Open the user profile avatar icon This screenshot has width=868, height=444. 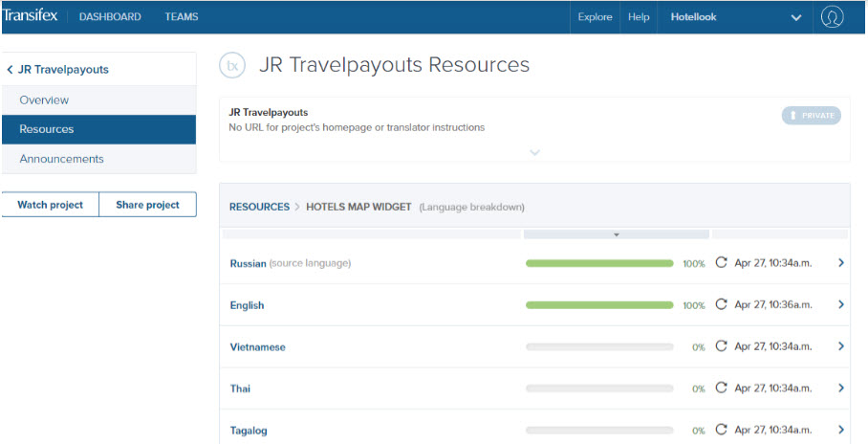pyautogui.click(x=832, y=17)
